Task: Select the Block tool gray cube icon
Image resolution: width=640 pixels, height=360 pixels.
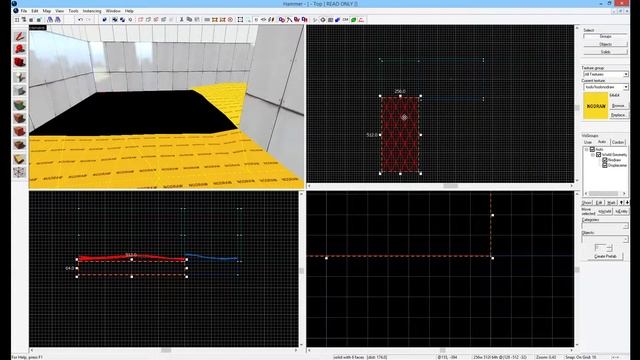Action: (19, 91)
